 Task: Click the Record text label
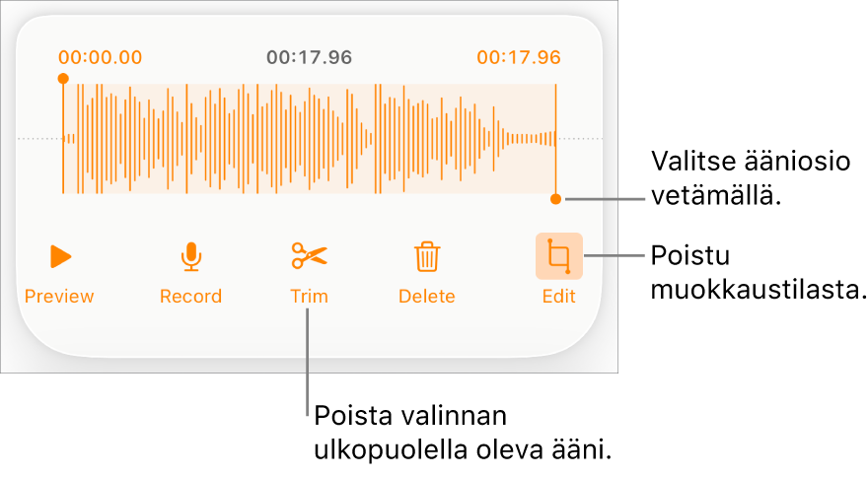click(191, 296)
